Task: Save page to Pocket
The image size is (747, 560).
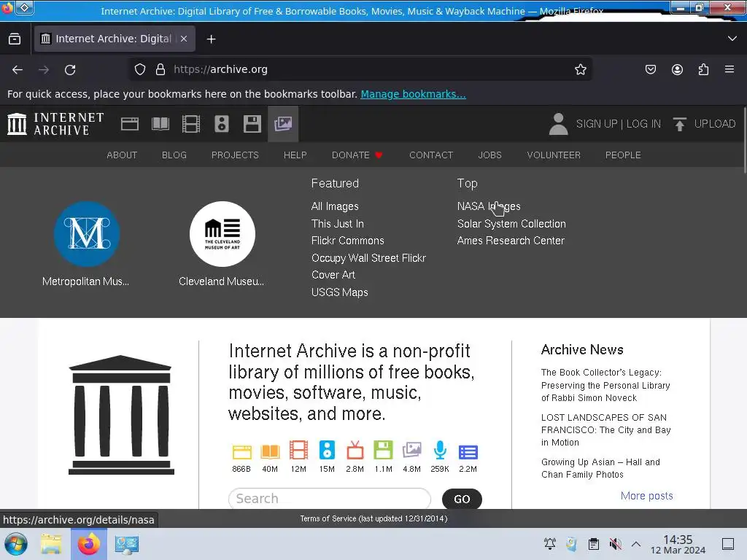Action: pos(651,69)
